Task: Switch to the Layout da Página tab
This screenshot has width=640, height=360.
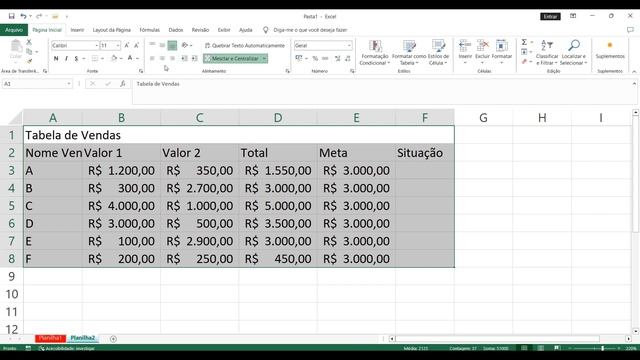Action: (111, 30)
